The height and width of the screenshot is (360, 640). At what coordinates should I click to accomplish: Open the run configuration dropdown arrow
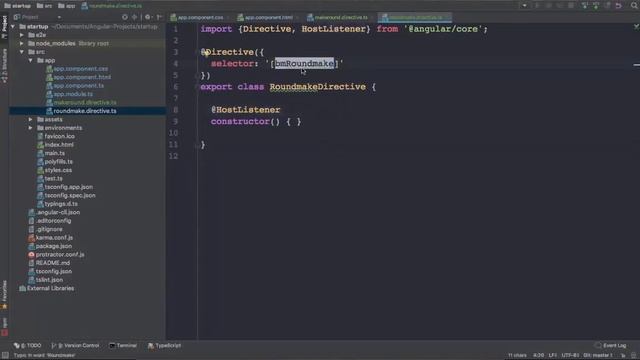[524, 6]
